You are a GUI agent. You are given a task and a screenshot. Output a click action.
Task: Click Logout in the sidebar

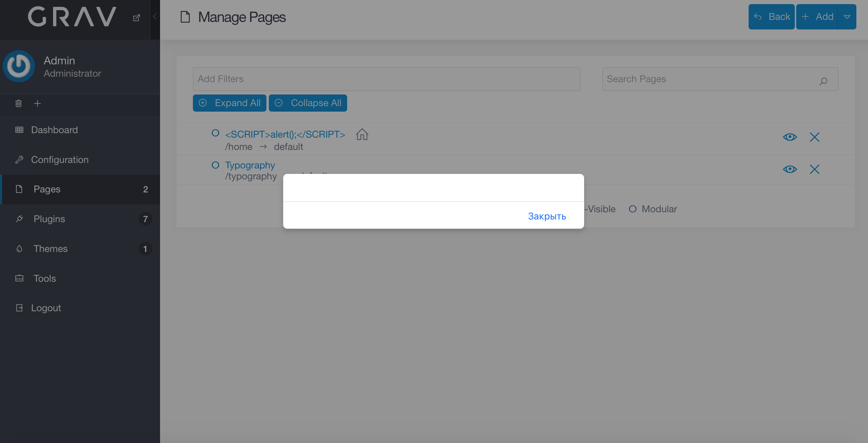[80, 308]
